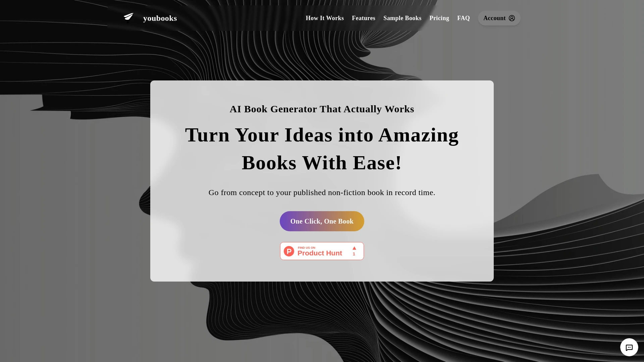The height and width of the screenshot is (362, 644).
Task: Open the Account dropdown menu
Action: pos(499,18)
